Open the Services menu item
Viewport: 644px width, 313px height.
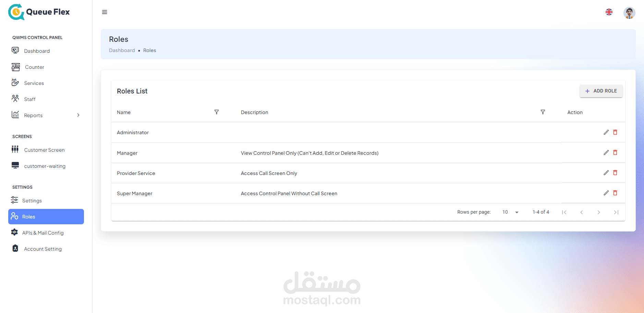[x=34, y=83]
